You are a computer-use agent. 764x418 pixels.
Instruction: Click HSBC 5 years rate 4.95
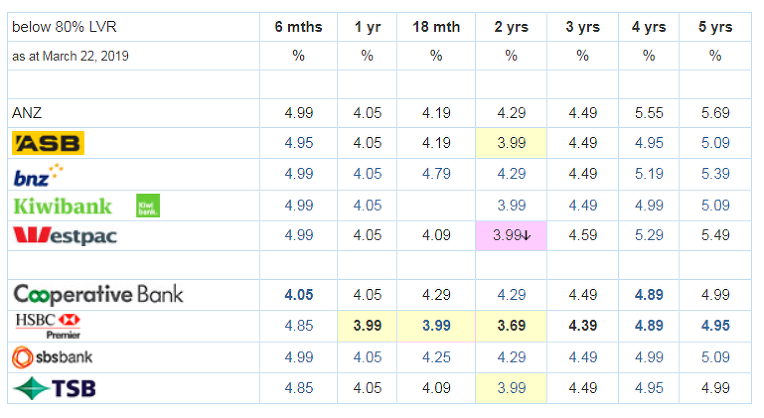click(715, 325)
